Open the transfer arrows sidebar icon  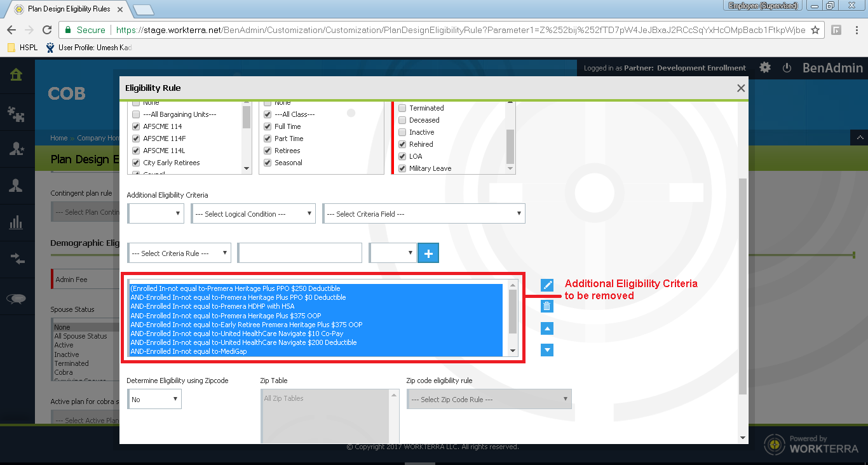click(x=17, y=258)
